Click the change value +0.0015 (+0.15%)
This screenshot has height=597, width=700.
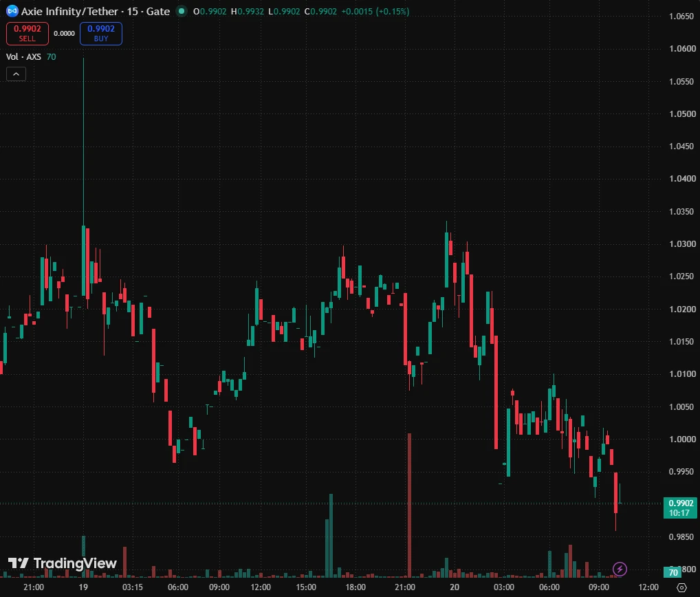(375, 11)
